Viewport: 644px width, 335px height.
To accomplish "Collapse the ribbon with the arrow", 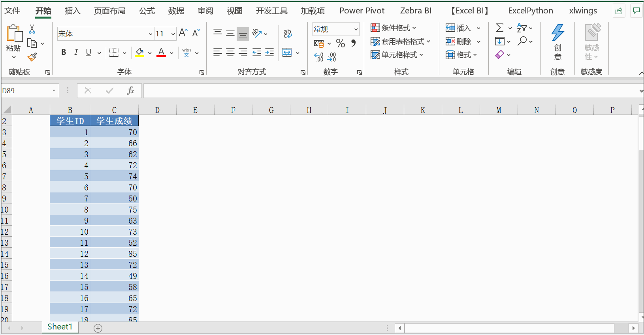I will click(641, 73).
